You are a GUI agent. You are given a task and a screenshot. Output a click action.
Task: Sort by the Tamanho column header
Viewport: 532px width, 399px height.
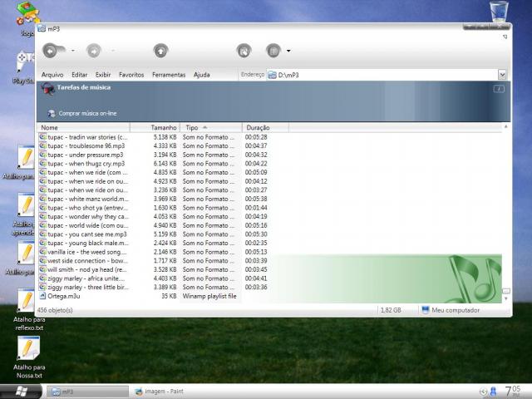[x=155, y=127]
